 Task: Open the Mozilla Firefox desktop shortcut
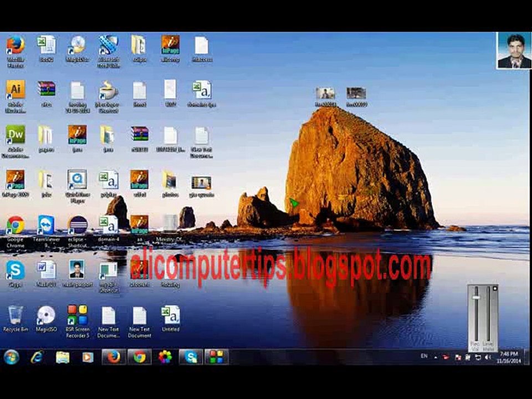(16, 51)
